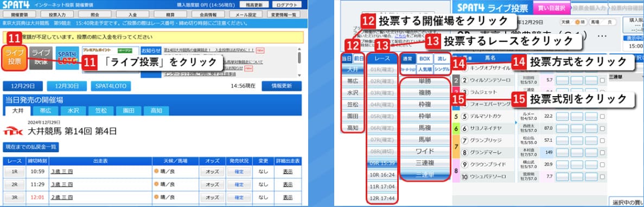
Task: Tick the checkbox for グランブリッジ
Action: coord(602,140)
